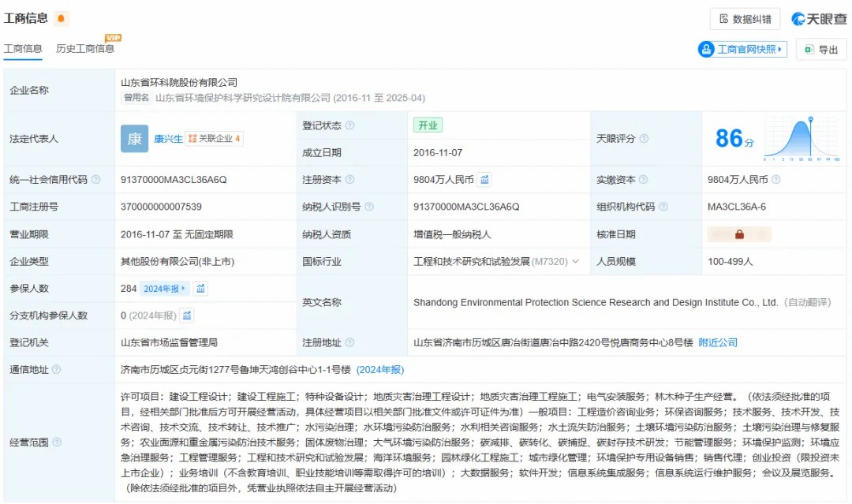Click chart icon next to 分支机构参保人数

click(187, 315)
